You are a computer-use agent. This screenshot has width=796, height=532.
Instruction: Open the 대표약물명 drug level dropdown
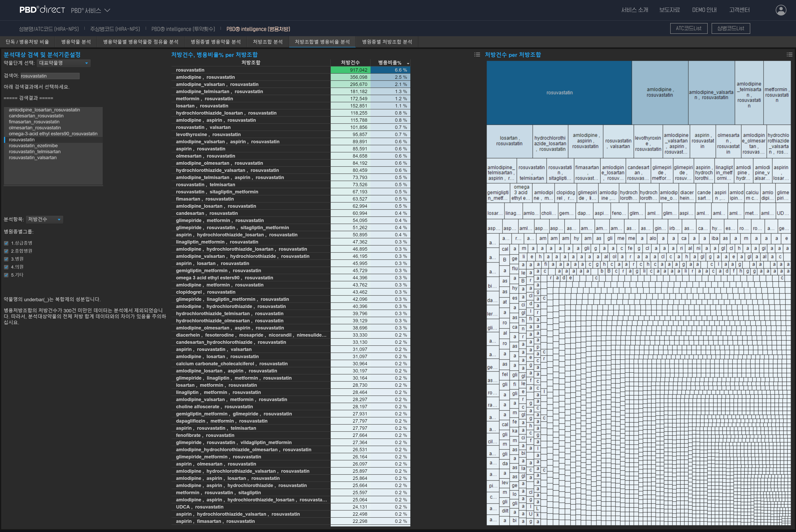63,63
